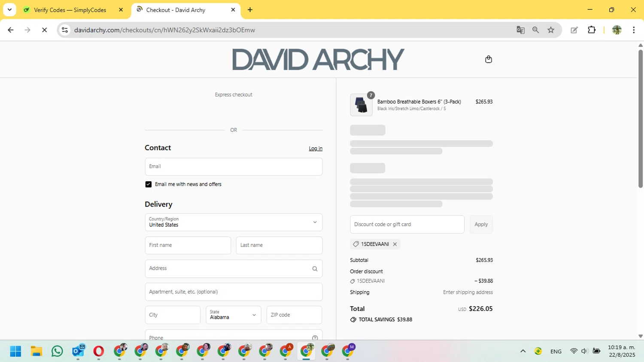
Task: Open the tab search dropdown arrow
Action: click(x=9, y=10)
